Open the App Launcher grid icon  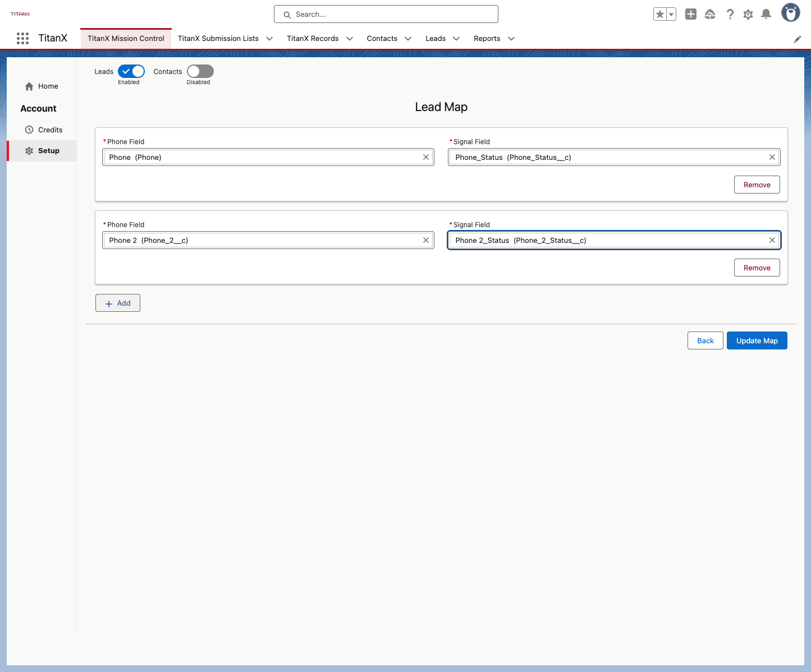(x=22, y=38)
